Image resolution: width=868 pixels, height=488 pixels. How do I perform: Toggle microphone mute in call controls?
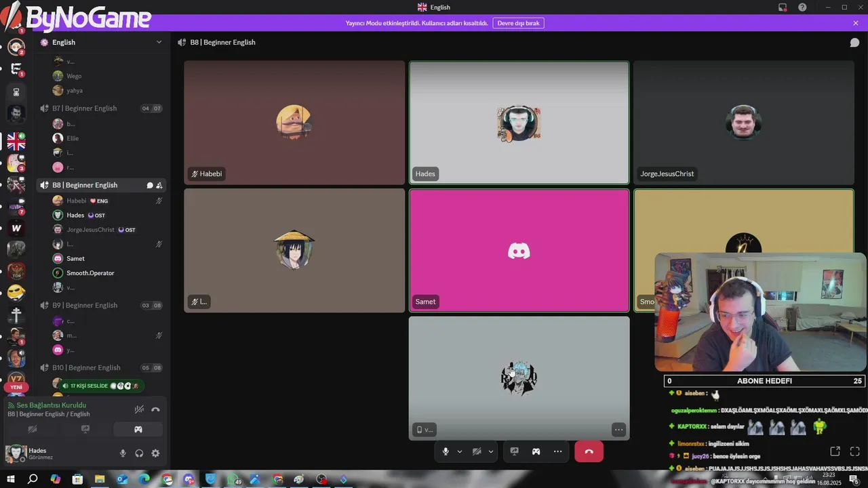pyautogui.click(x=446, y=451)
